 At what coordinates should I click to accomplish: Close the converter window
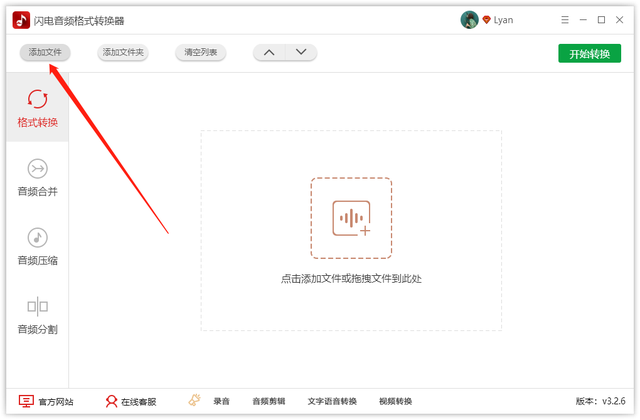620,20
